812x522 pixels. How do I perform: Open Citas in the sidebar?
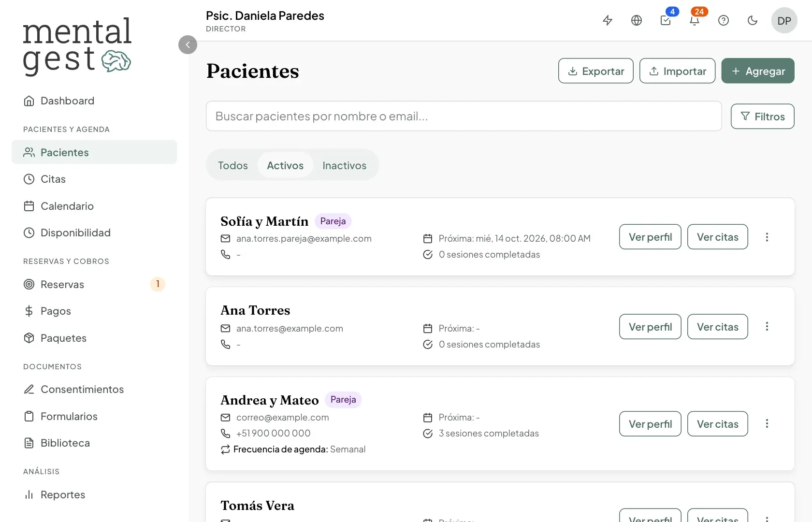[x=94, y=179]
